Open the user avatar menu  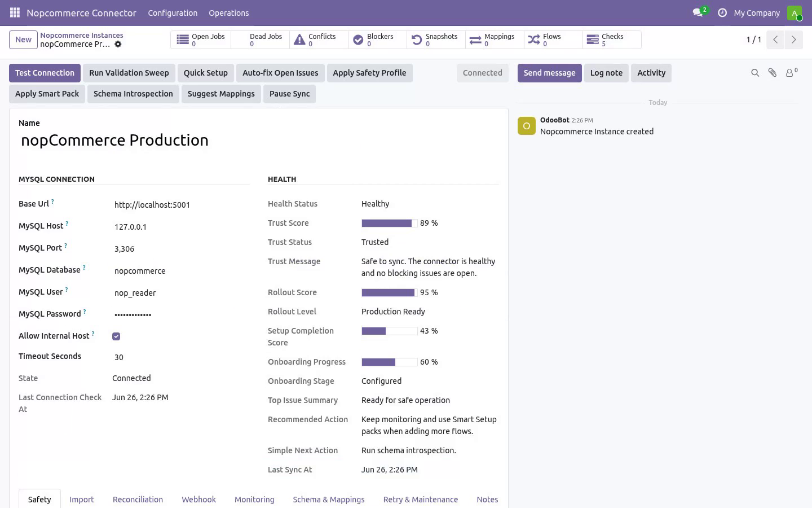point(795,12)
